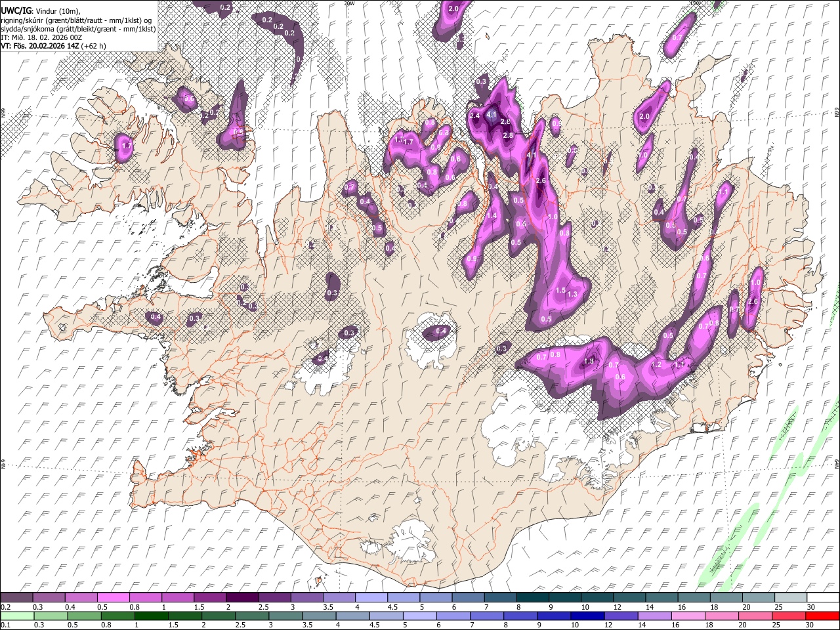Screen dimensions: 840x630
Task: Select the light pink swatch between 16 and 18 in the lower legend
Action: coord(688,616)
